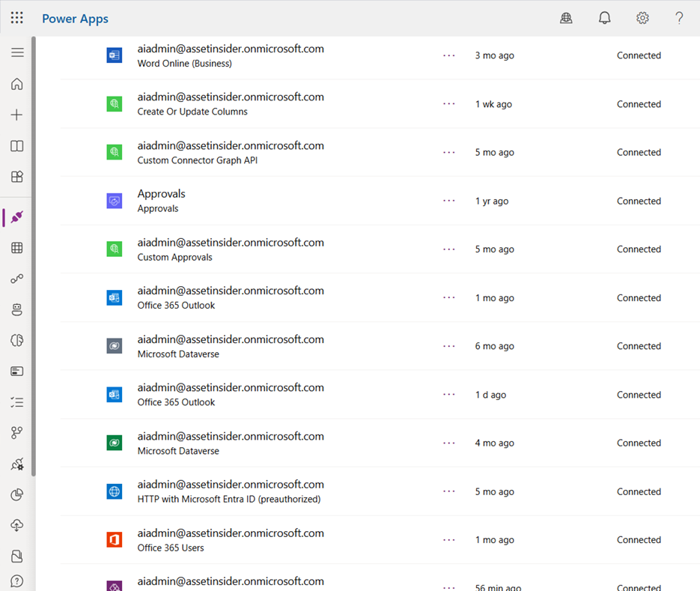The image size is (700, 591).
Task: Click the gray Microsoft Dataverse icon, 6 mo ago row
Action: click(x=115, y=346)
